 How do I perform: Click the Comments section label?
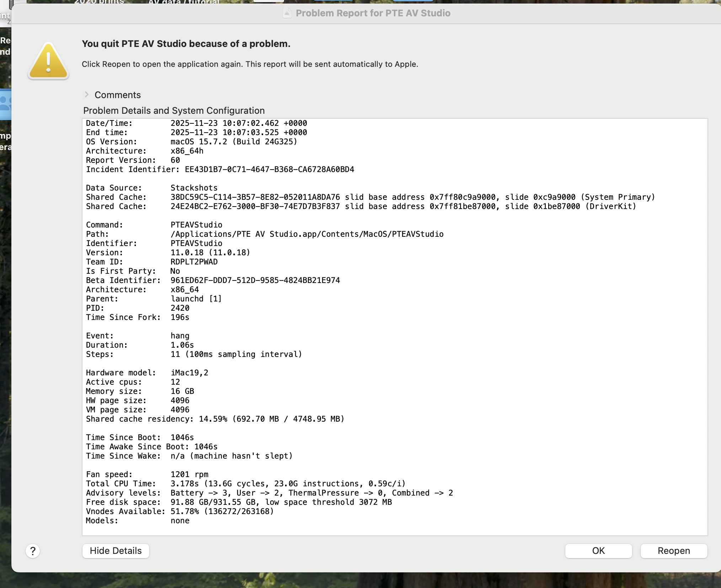pyautogui.click(x=117, y=95)
